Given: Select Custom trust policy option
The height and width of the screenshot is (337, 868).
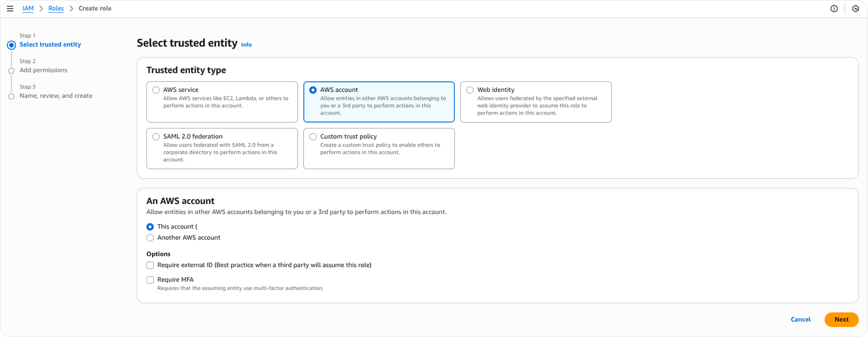Looking at the screenshot, I should [x=313, y=137].
